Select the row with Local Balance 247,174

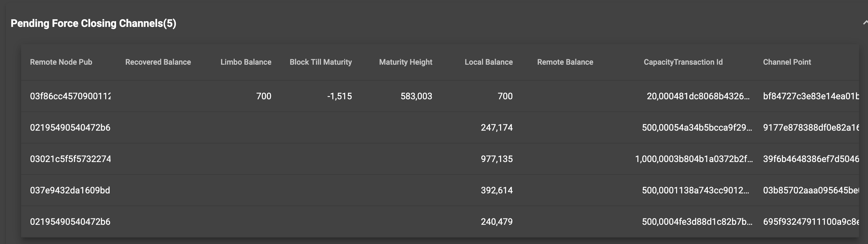point(497,127)
